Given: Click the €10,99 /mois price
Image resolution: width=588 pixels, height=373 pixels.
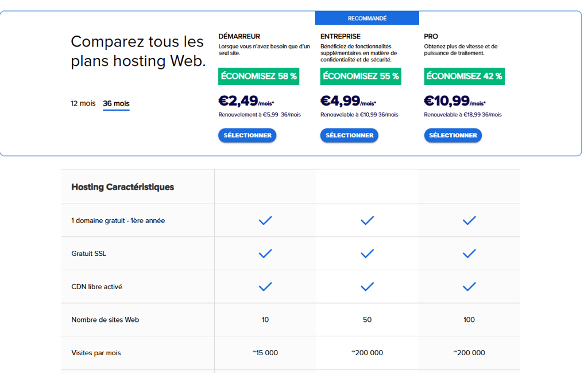Looking at the screenshot, I should pos(455,101).
